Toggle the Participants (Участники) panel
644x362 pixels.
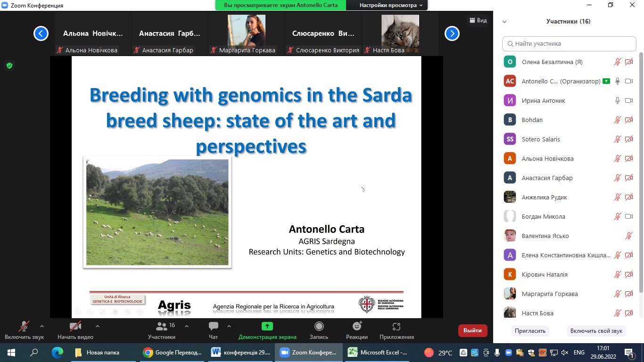[x=162, y=327]
